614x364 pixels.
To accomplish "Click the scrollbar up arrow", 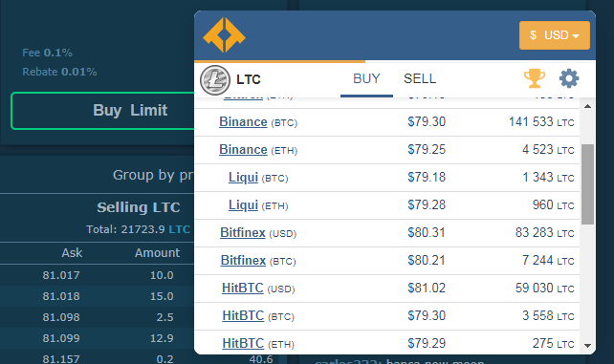I will coord(587,106).
